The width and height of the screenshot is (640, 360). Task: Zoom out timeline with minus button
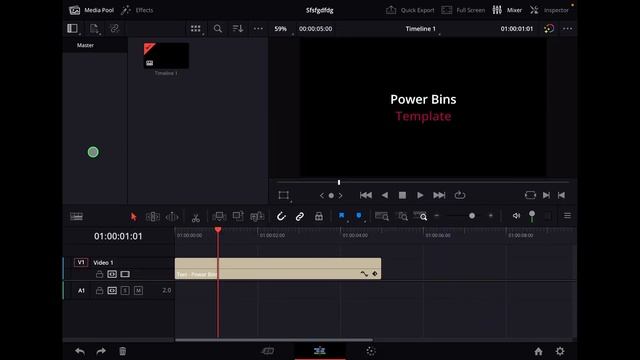click(x=437, y=216)
